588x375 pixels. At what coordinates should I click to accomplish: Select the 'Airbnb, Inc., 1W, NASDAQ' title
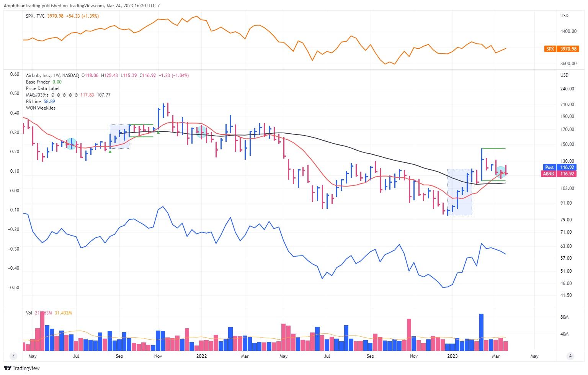pos(52,75)
